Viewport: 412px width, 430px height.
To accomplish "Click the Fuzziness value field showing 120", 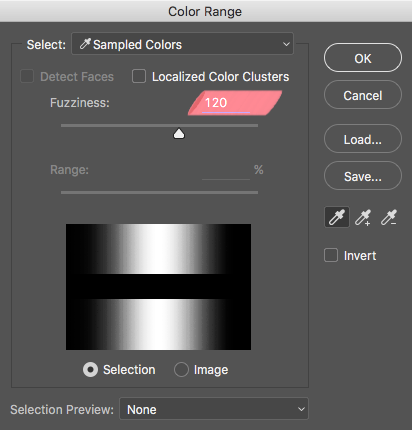I will click(226, 103).
